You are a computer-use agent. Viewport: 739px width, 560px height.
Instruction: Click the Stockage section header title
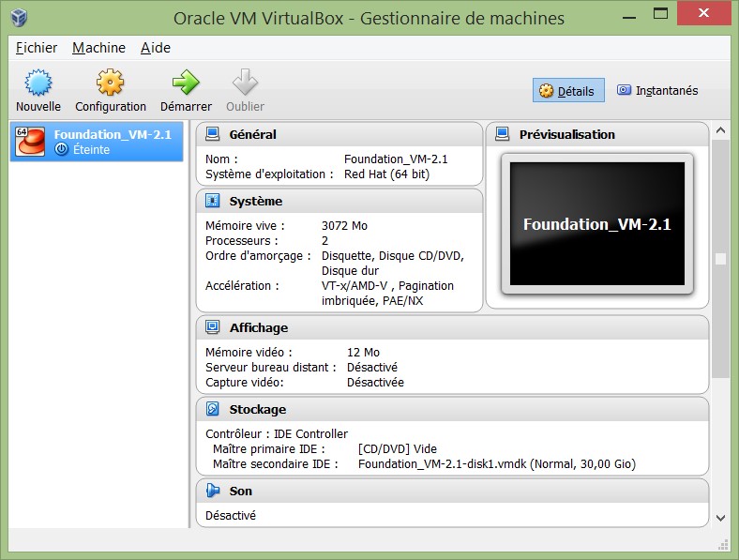(257, 409)
